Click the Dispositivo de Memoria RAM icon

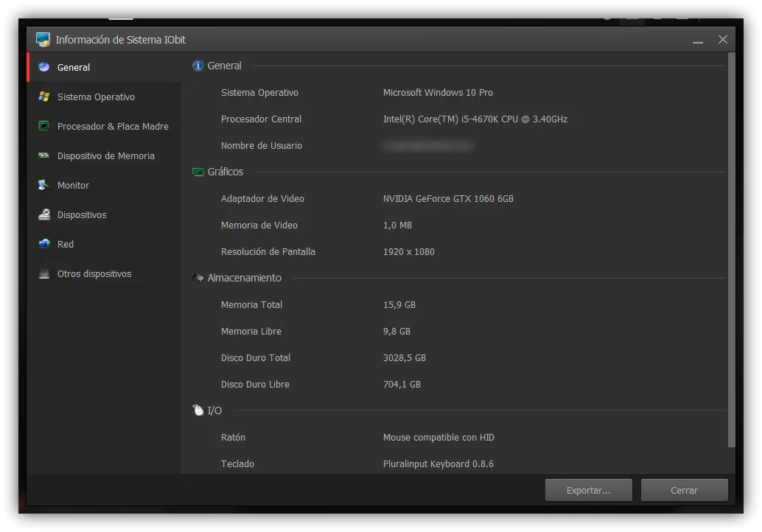point(43,155)
